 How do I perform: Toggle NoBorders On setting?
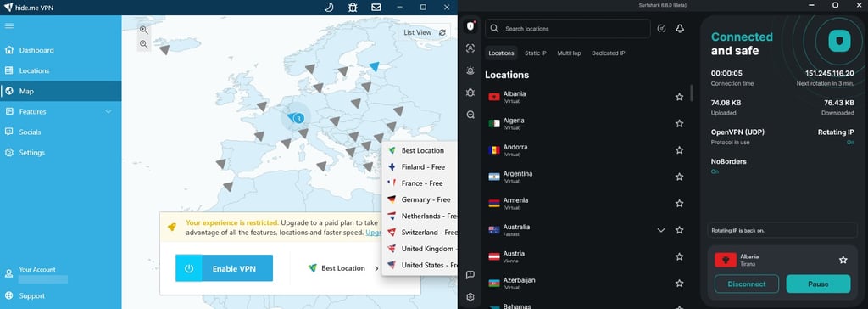pos(715,171)
